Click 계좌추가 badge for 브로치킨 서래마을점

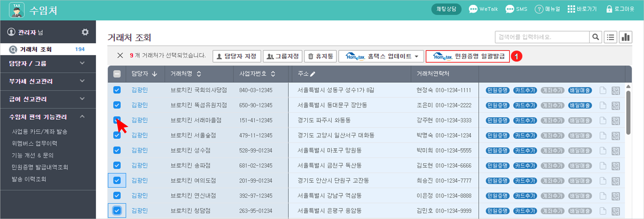click(x=552, y=120)
